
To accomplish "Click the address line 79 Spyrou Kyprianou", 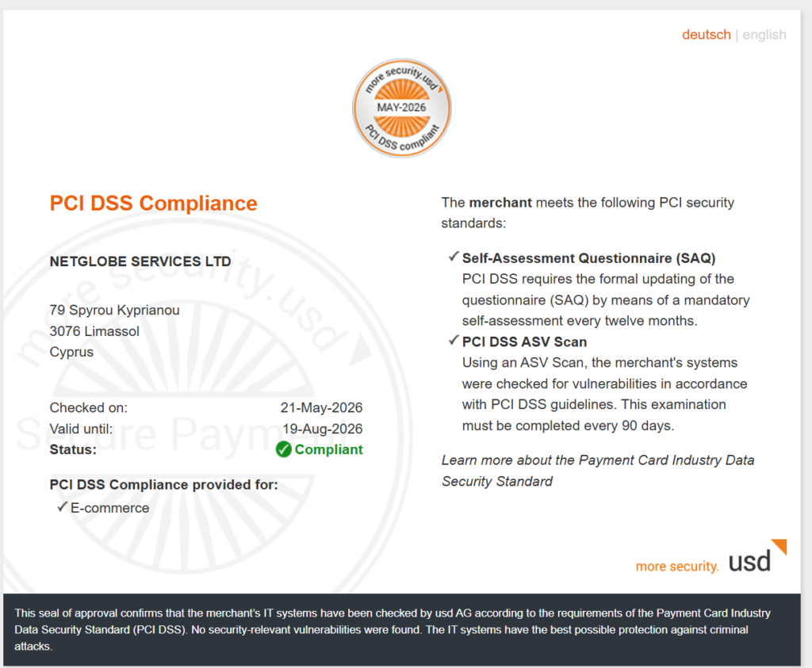I will (114, 310).
